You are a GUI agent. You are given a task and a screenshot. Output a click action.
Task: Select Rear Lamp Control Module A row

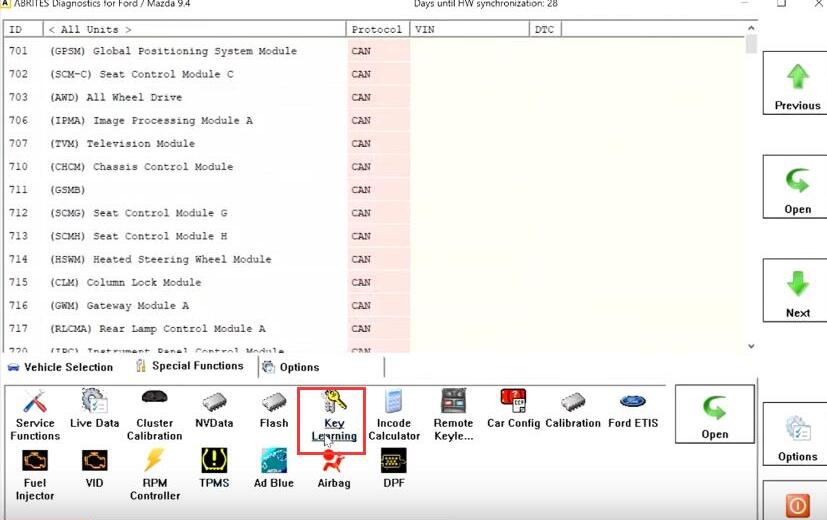click(x=373, y=329)
